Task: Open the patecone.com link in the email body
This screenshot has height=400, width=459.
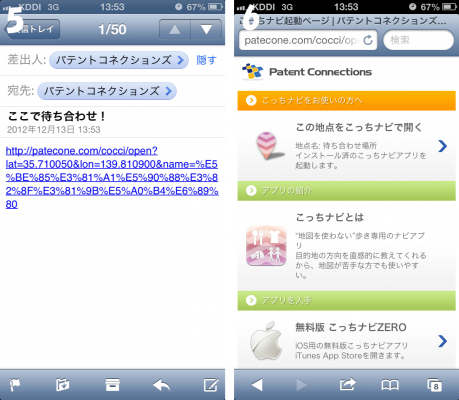Action: point(112,177)
